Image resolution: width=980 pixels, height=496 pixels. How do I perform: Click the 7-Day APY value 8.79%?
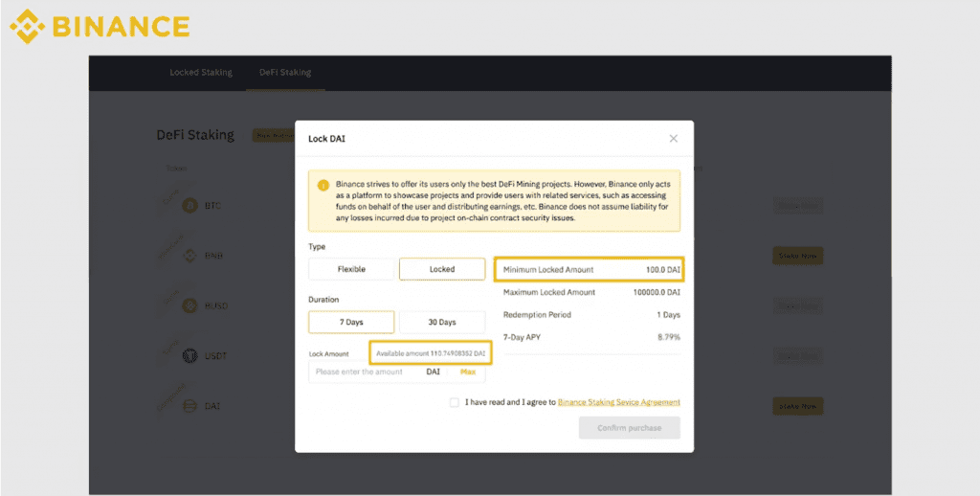pyautogui.click(x=669, y=337)
